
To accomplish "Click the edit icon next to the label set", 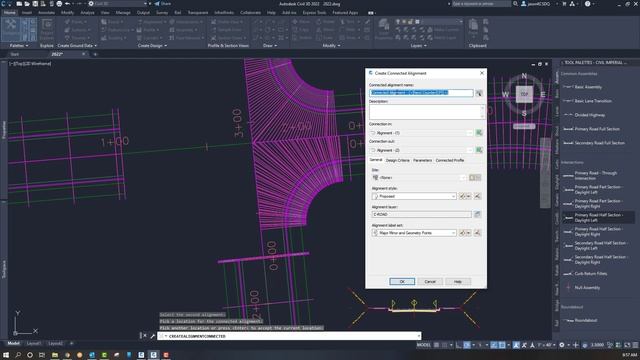I will (x=462, y=233).
